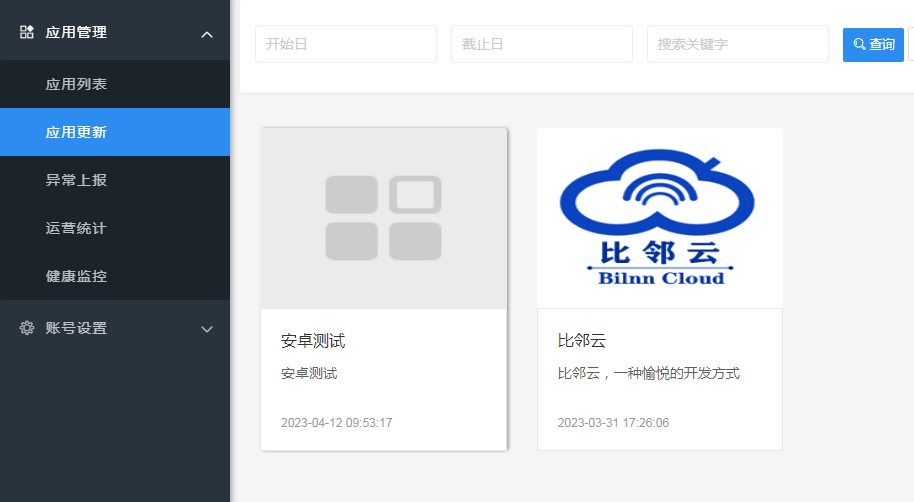
Task: Click timestamp 2023-04-12 09:53:17
Action: (336, 423)
